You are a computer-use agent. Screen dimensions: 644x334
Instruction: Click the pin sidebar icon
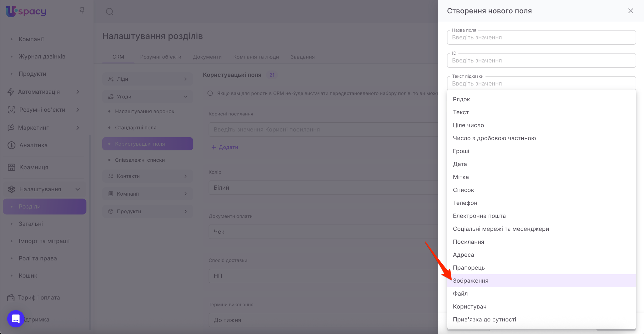(82, 11)
